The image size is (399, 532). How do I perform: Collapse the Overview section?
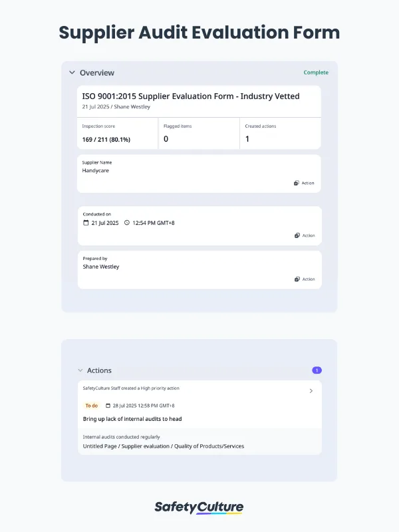pos(72,72)
